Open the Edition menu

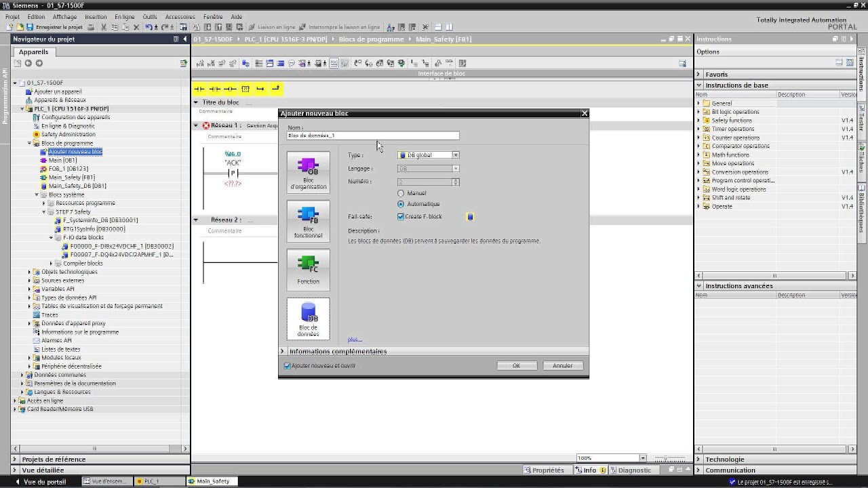(36, 17)
